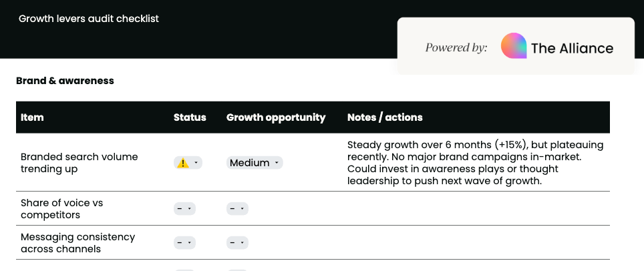
Task: Expand Share of voice growth opportunity dropdown
Action: point(237,209)
